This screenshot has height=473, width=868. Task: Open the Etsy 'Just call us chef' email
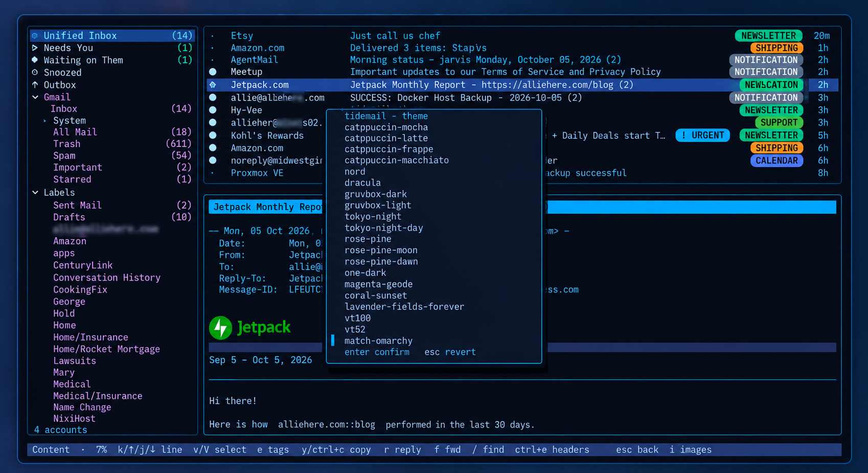point(522,36)
